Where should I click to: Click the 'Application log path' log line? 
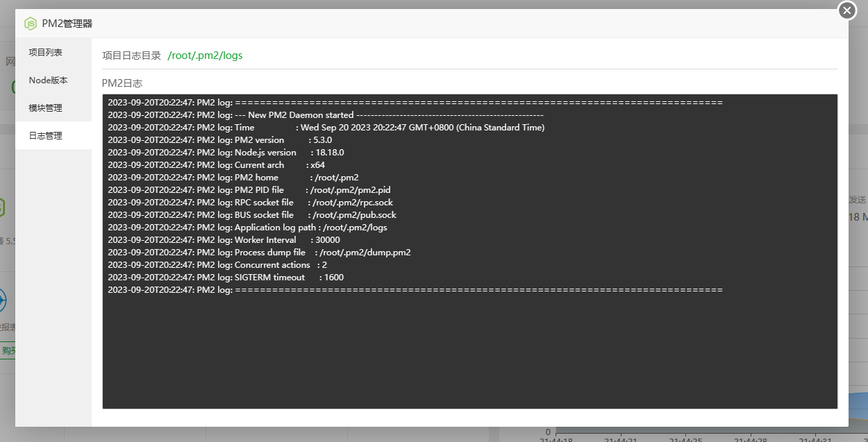(248, 227)
